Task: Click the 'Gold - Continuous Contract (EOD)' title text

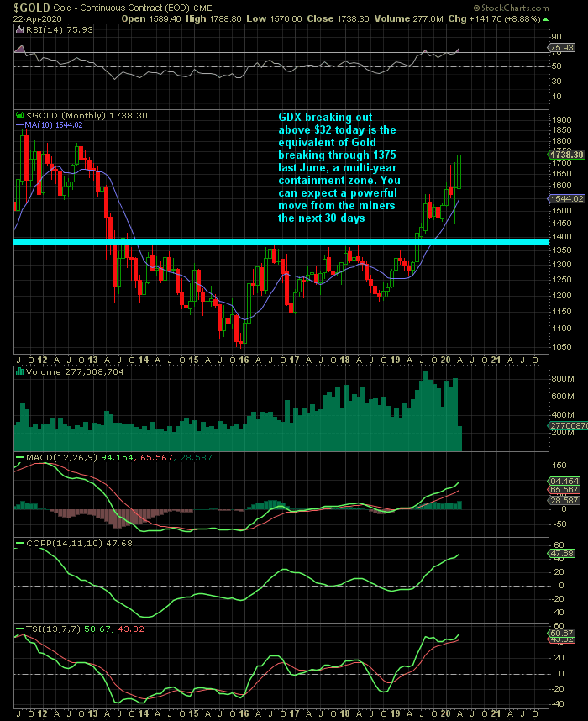Action: [122, 8]
